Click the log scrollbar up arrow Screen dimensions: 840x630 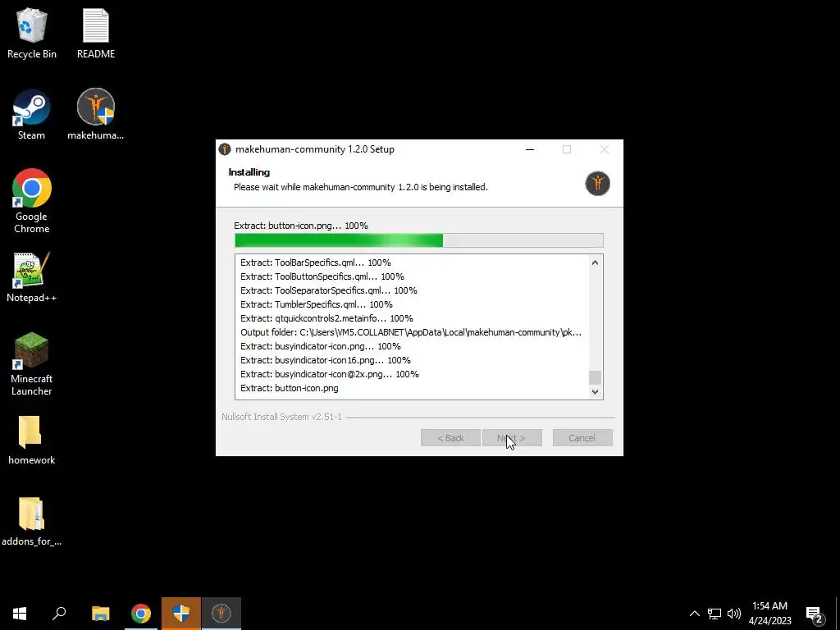pos(595,262)
